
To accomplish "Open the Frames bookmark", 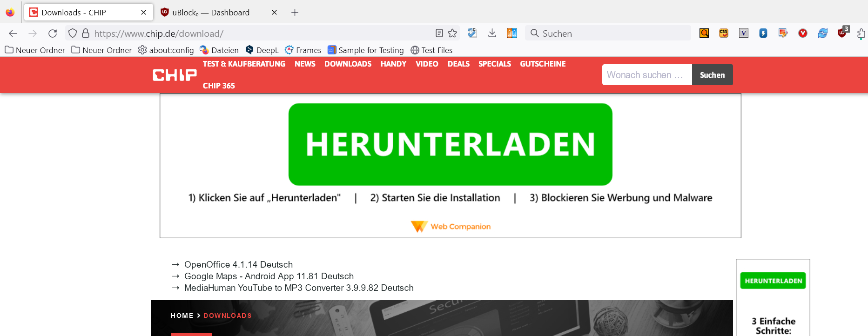I will pos(303,50).
